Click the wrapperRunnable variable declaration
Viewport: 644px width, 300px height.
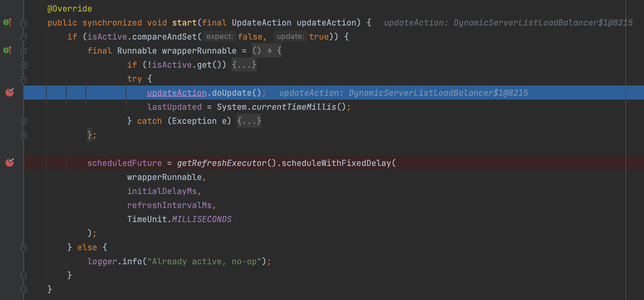pos(199,51)
